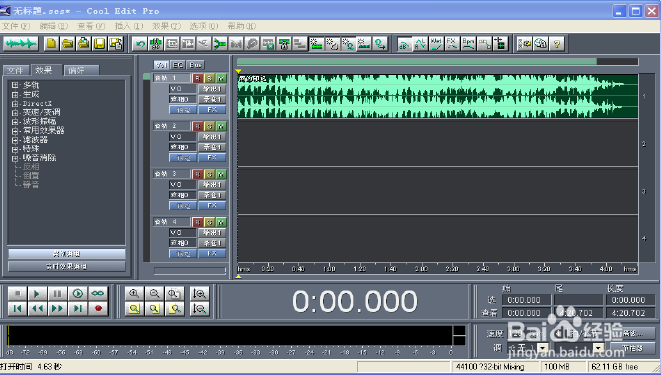Click the 锁定 button on track 2
The image size is (661, 375).
pyautogui.click(x=183, y=158)
